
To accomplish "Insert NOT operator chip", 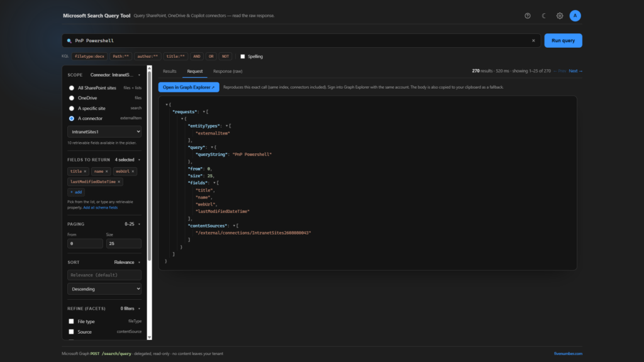I will pos(226,56).
